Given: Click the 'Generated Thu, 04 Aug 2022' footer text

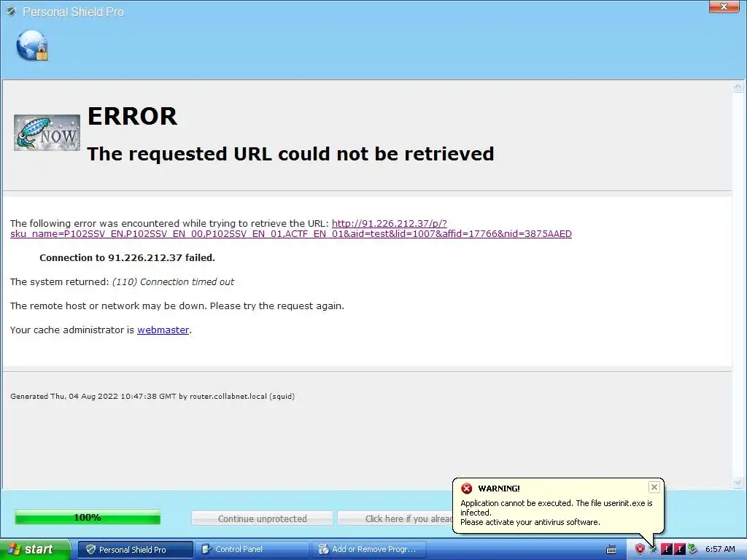Looking at the screenshot, I should click(152, 396).
